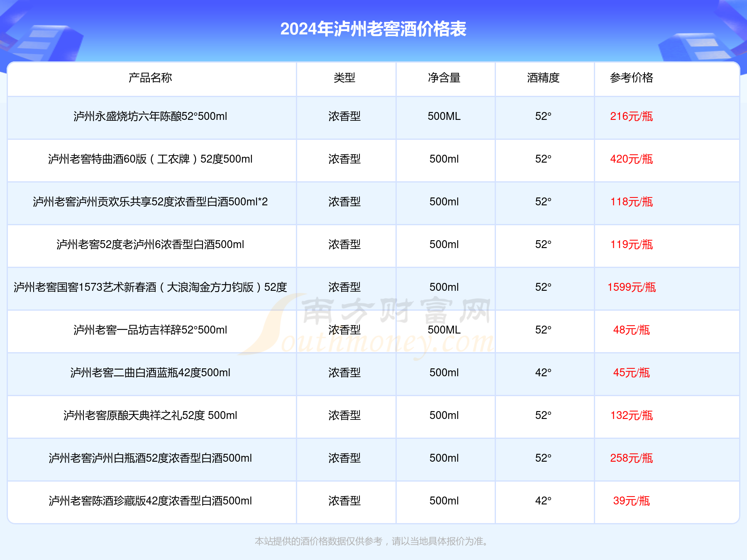Select the 类型 column header
The image size is (747, 560).
[344, 78]
